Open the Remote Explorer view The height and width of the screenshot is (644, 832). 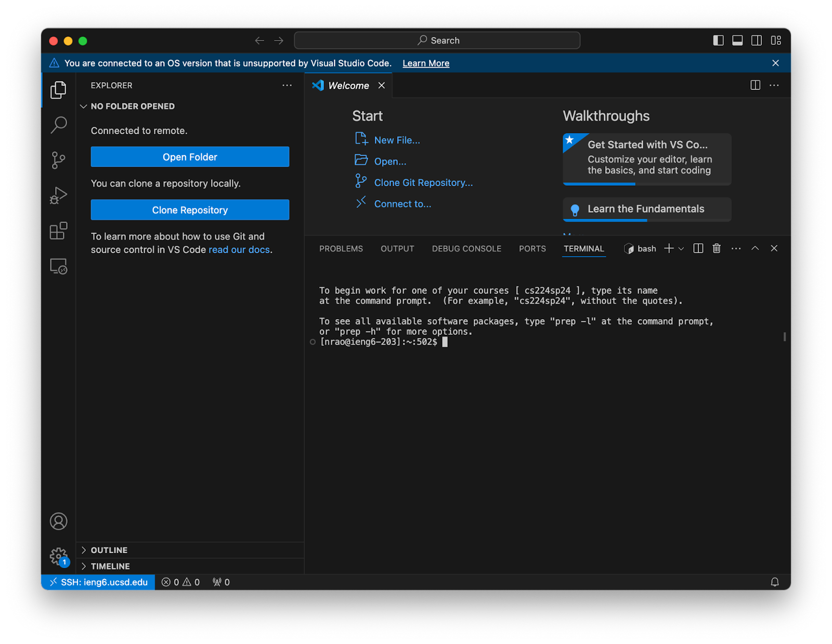tap(58, 266)
